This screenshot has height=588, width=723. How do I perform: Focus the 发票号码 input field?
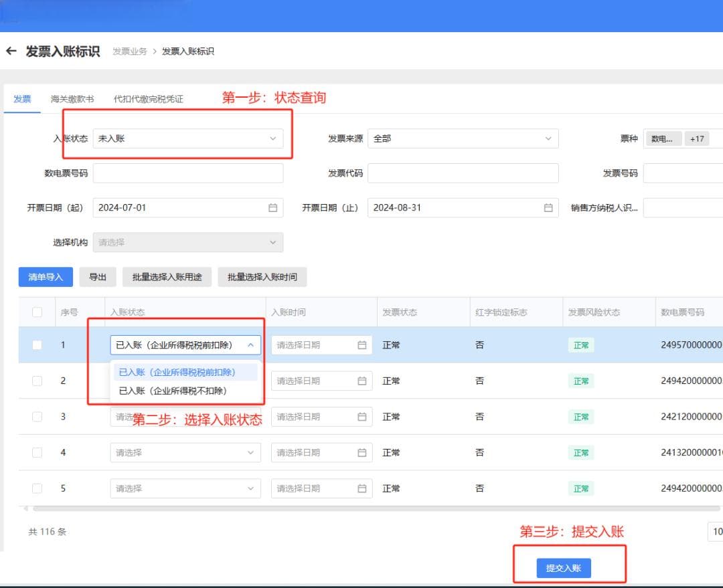click(x=683, y=173)
